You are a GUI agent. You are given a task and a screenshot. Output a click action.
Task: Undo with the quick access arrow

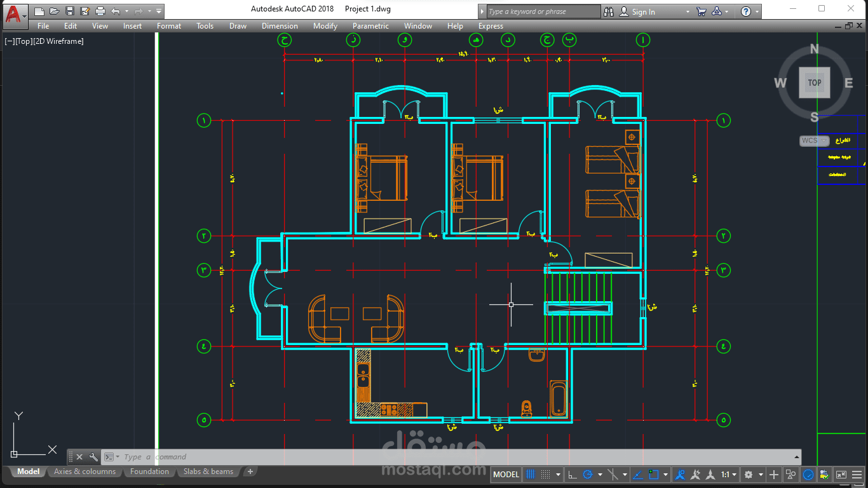point(115,11)
